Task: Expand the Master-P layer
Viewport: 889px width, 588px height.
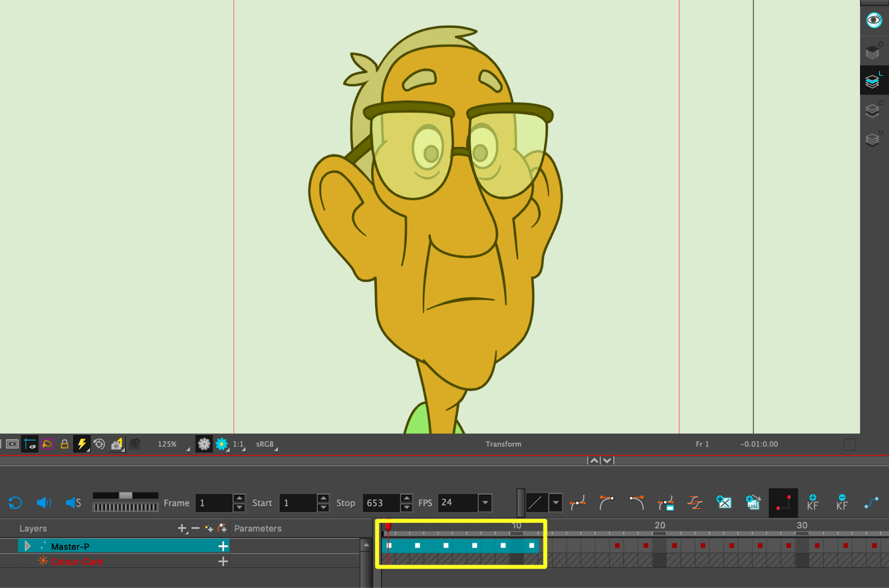Action: tap(27, 546)
